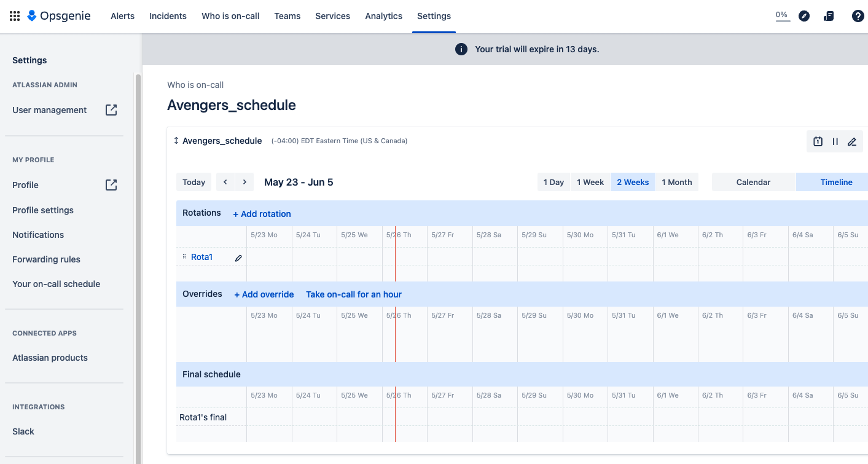Click the 0% progress indicator in header

(782, 16)
